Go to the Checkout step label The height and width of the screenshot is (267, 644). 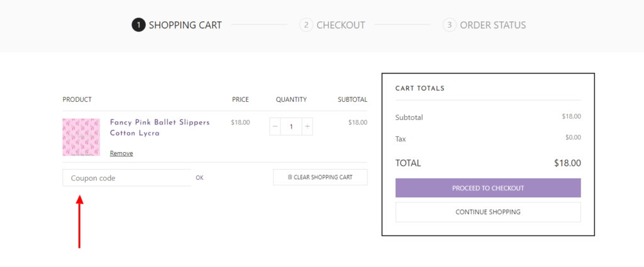(x=340, y=25)
